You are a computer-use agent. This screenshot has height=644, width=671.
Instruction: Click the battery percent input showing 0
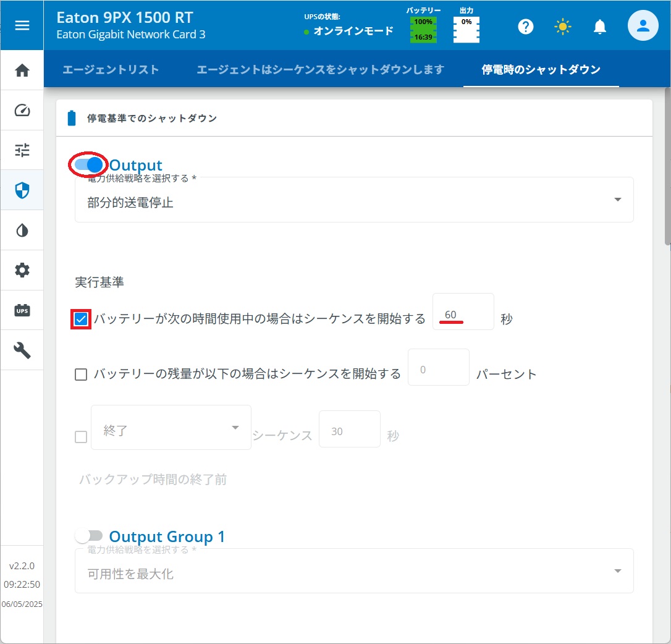pyautogui.click(x=439, y=367)
